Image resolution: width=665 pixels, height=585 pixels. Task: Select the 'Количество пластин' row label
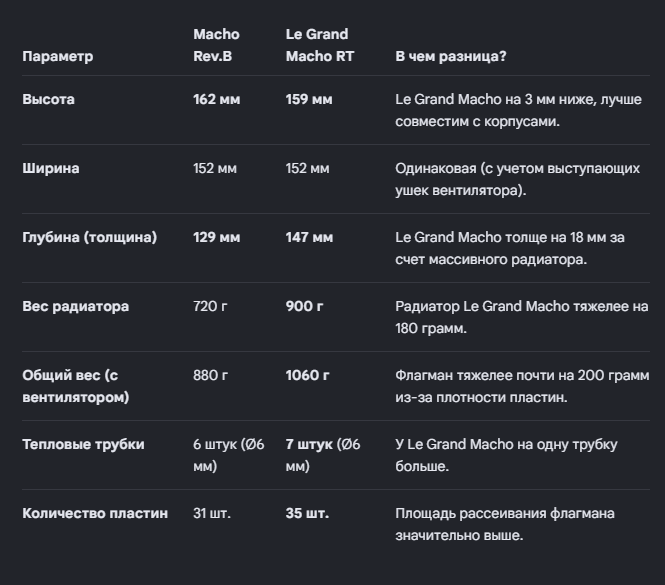(x=95, y=513)
